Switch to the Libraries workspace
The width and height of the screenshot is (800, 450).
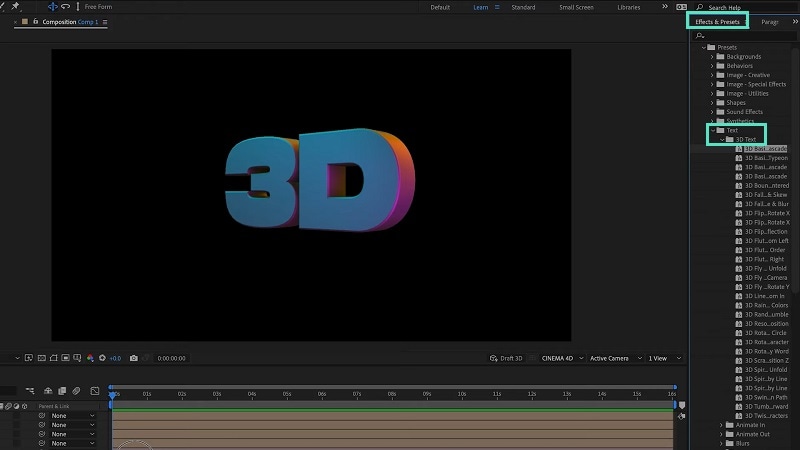point(629,7)
